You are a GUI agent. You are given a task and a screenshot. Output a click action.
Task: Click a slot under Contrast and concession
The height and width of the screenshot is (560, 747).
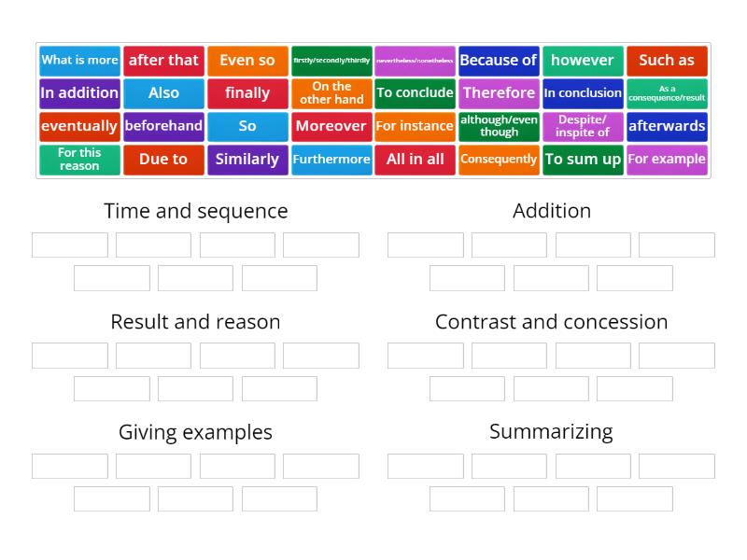(x=425, y=356)
